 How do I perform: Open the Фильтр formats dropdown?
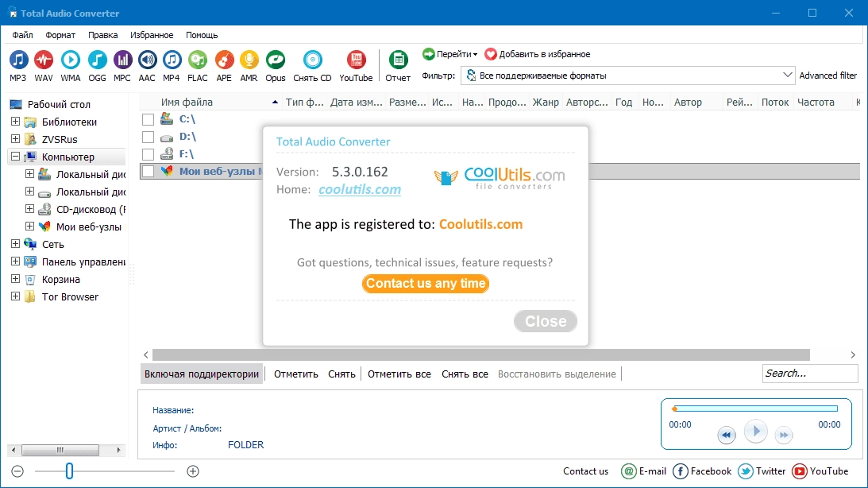(x=627, y=76)
